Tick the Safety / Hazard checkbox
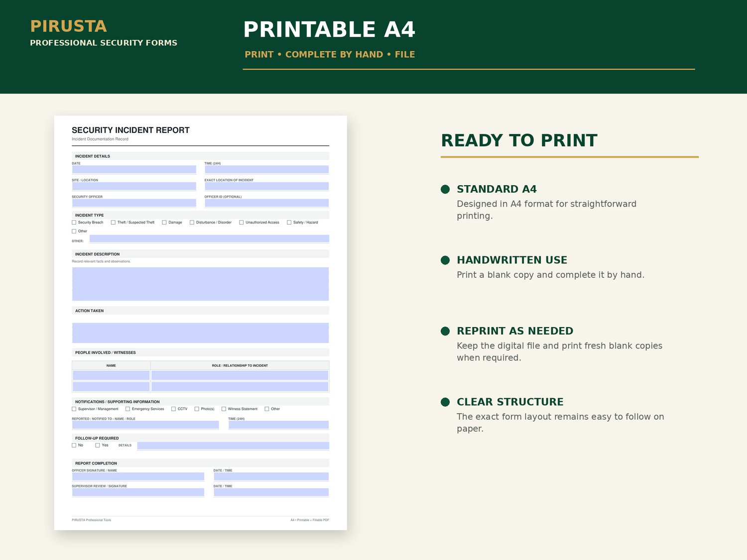Viewport: 747px width, 560px height. coord(289,223)
